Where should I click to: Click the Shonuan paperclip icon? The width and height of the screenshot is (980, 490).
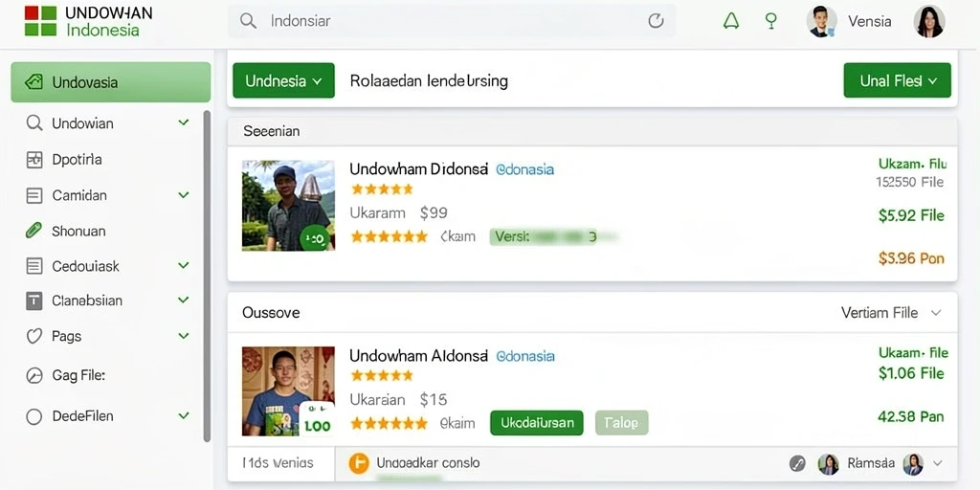coord(33,231)
